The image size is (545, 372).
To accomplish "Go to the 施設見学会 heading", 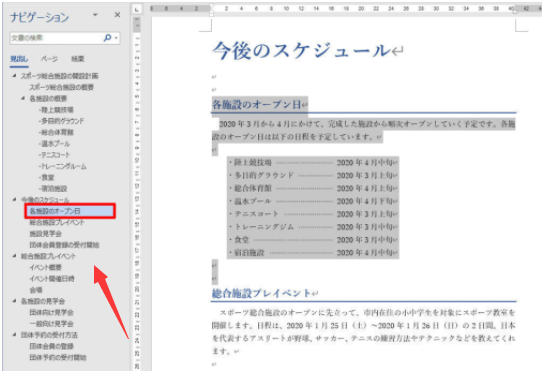I will (x=46, y=234).
